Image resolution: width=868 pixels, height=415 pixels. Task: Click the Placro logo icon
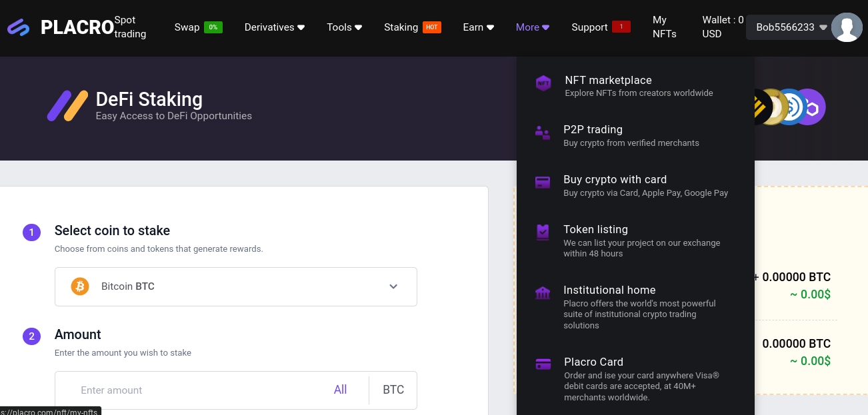coord(19,27)
